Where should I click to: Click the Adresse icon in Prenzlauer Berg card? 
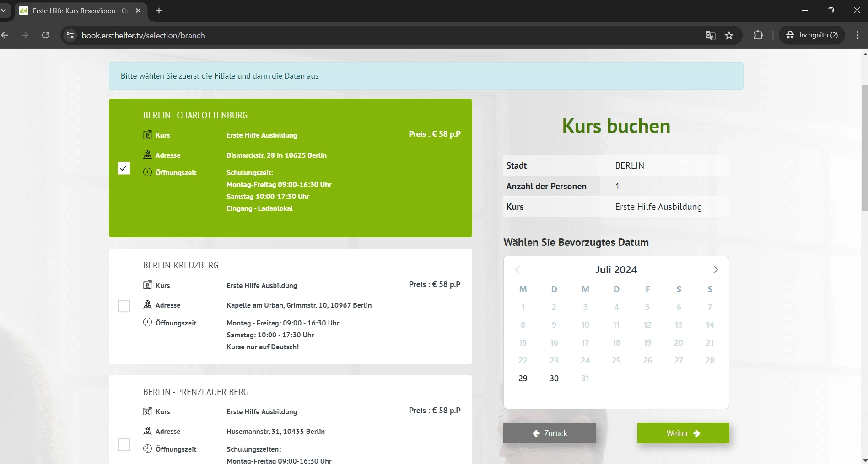(147, 431)
